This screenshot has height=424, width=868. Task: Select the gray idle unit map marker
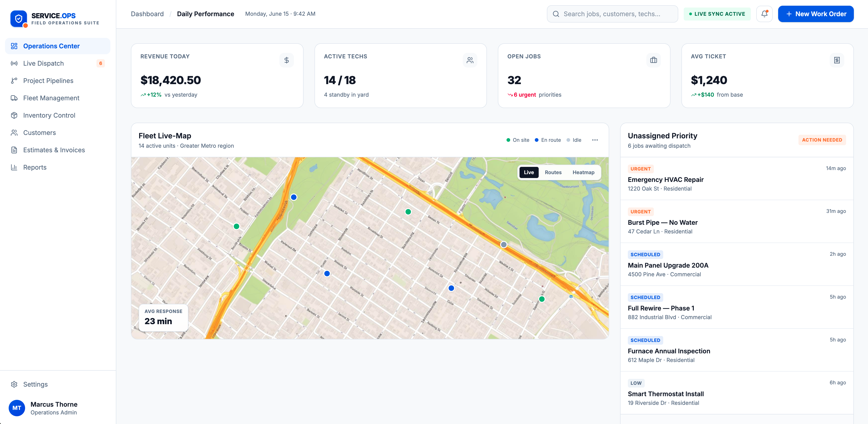click(x=503, y=245)
